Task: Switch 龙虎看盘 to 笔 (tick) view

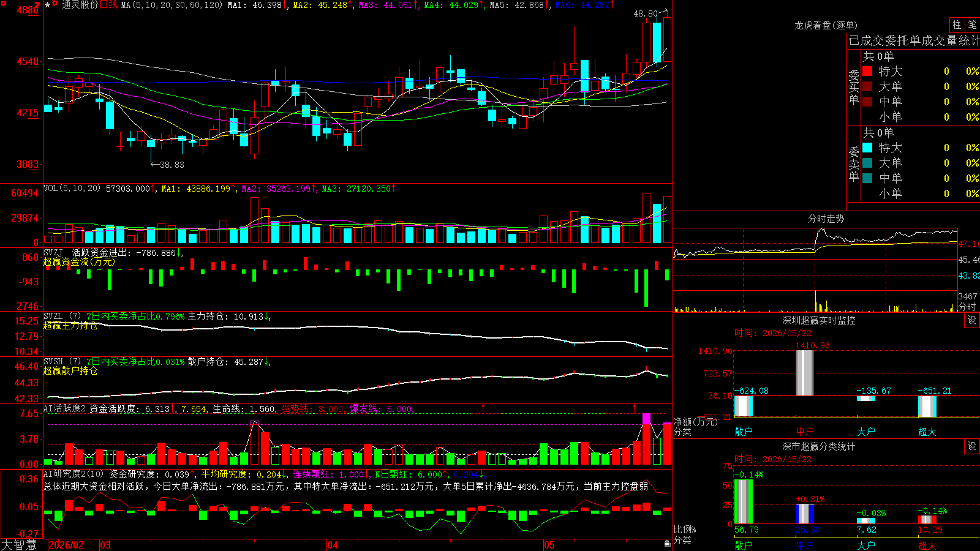Action: tap(973, 25)
